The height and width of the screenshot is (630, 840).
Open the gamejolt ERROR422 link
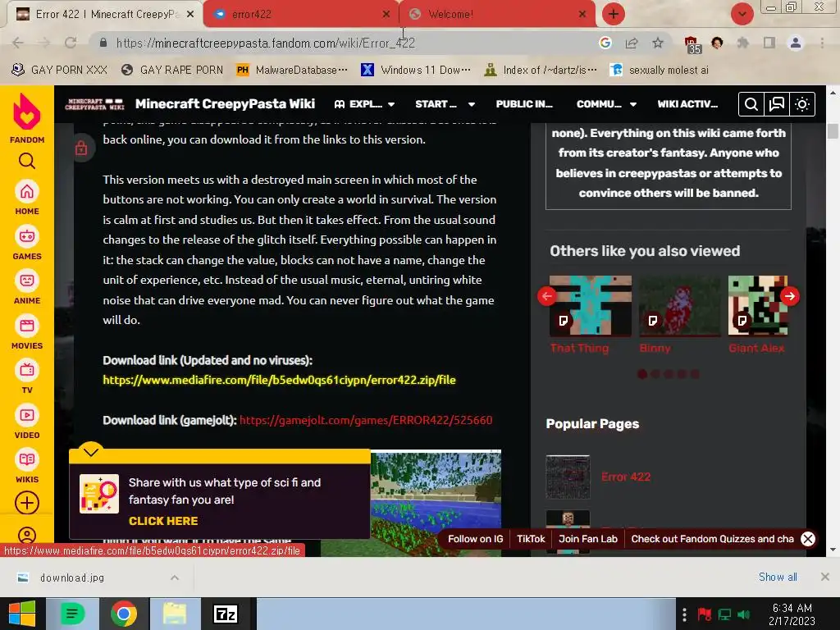pyautogui.click(x=366, y=420)
